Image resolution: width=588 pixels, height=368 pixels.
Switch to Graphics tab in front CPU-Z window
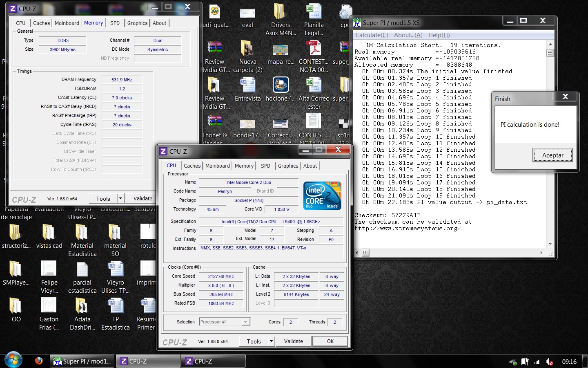[288, 166]
